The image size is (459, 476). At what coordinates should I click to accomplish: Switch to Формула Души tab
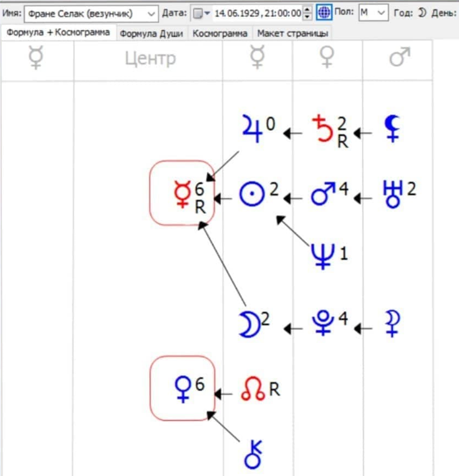[x=152, y=34]
